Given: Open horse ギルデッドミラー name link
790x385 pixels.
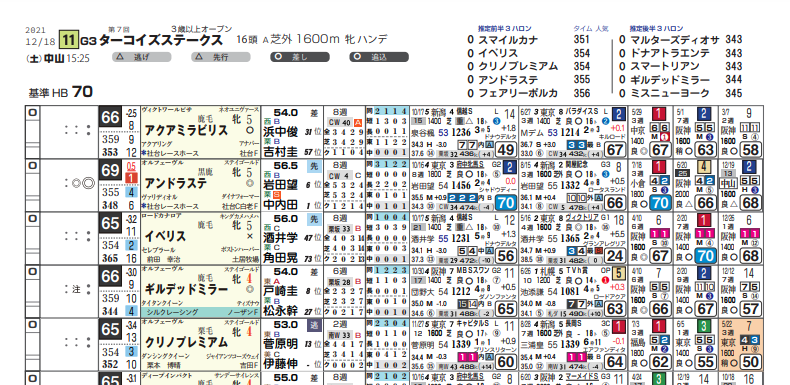Looking at the screenshot, I should pos(186,289).
